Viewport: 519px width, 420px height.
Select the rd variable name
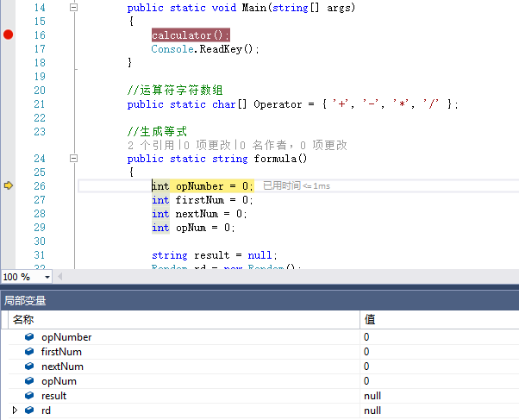(x=46, y=411)
